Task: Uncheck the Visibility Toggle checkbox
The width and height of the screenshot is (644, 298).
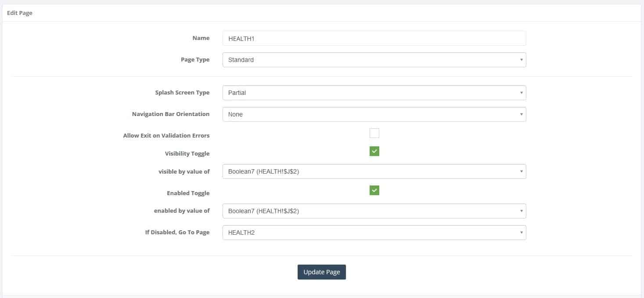Action: pyautogui.click(x=374, y=151)
